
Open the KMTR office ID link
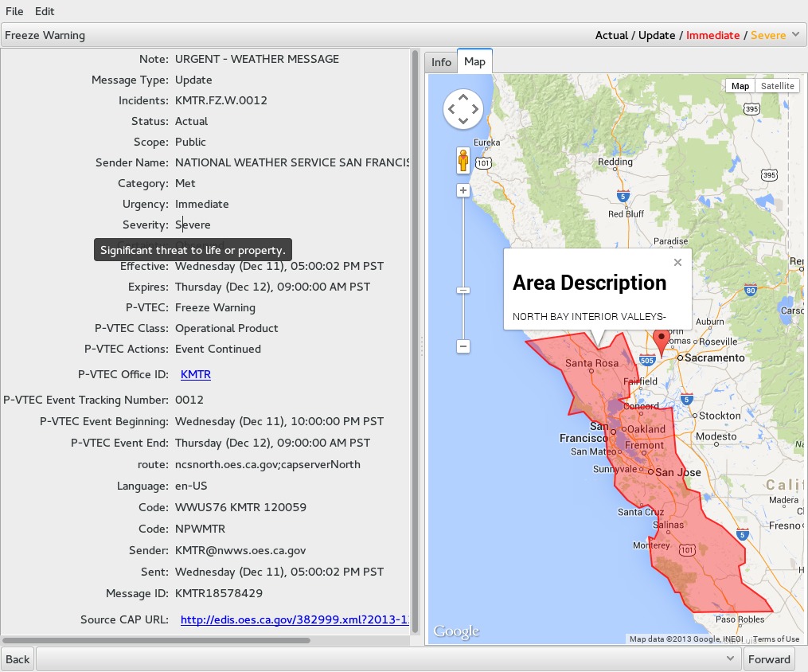click(x=196, y=375)
